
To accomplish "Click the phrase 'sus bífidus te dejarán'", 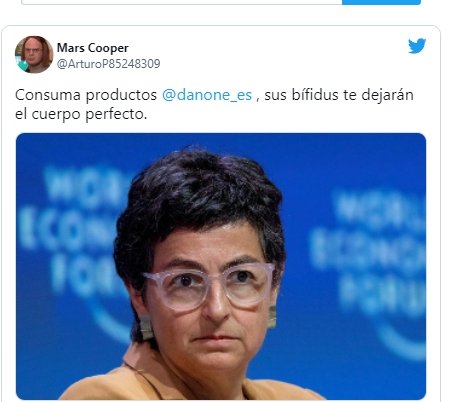I will tap(339, 95).
